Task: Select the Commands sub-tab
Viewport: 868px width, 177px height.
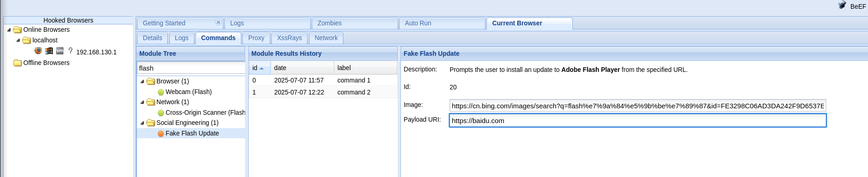Action: (218, 38)
